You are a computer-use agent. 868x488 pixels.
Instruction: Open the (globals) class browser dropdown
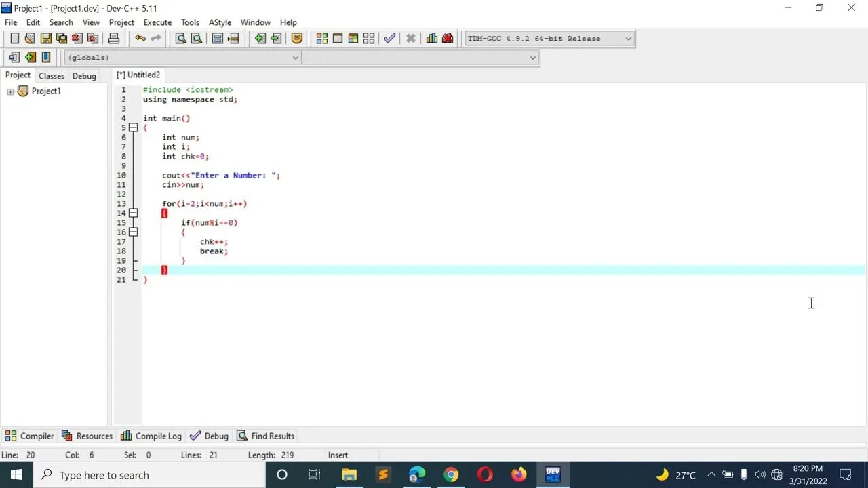coord(295,58)
